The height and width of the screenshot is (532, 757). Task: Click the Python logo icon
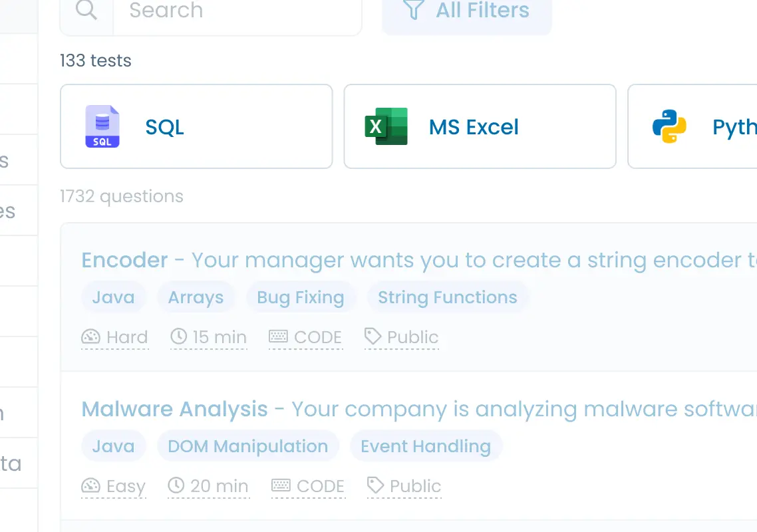[x=669, y=126]
